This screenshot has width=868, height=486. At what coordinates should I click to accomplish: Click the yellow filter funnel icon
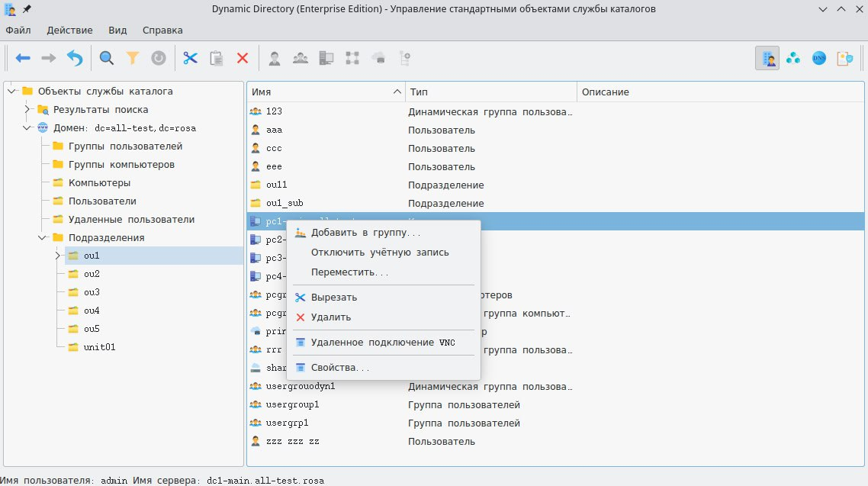[x=133, y=58]
